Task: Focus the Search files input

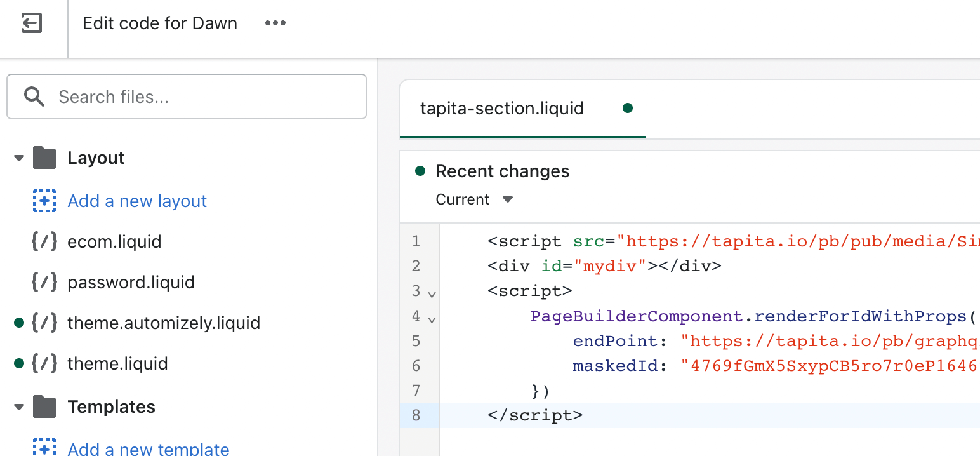Action: tap(203, 97)
